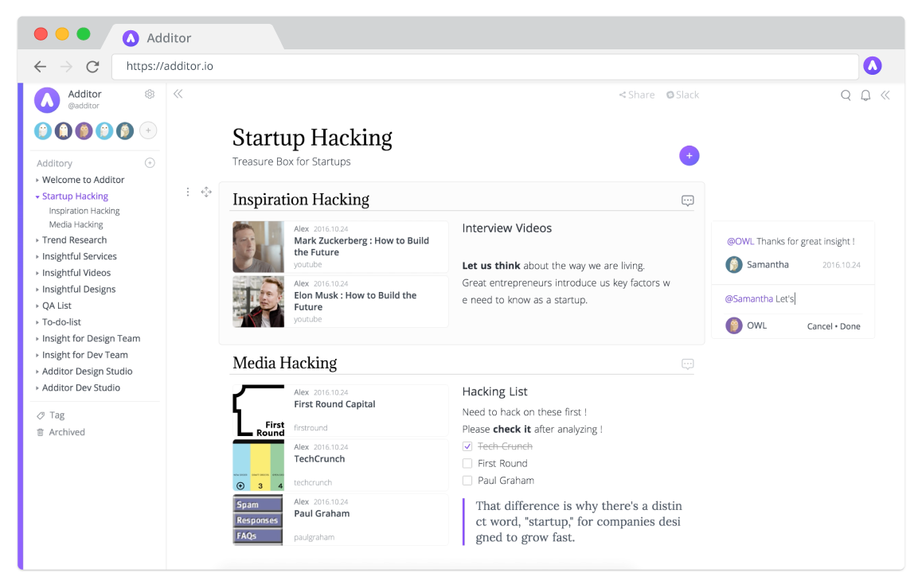Collapse the left panel with the double chevron
918x588 pixels.
click(177, 94)
